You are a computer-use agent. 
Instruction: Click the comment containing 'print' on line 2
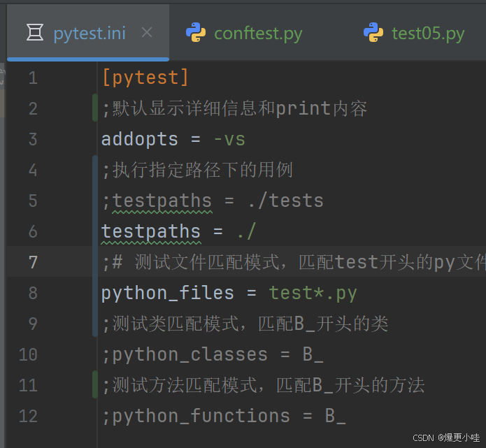(235, 108)
